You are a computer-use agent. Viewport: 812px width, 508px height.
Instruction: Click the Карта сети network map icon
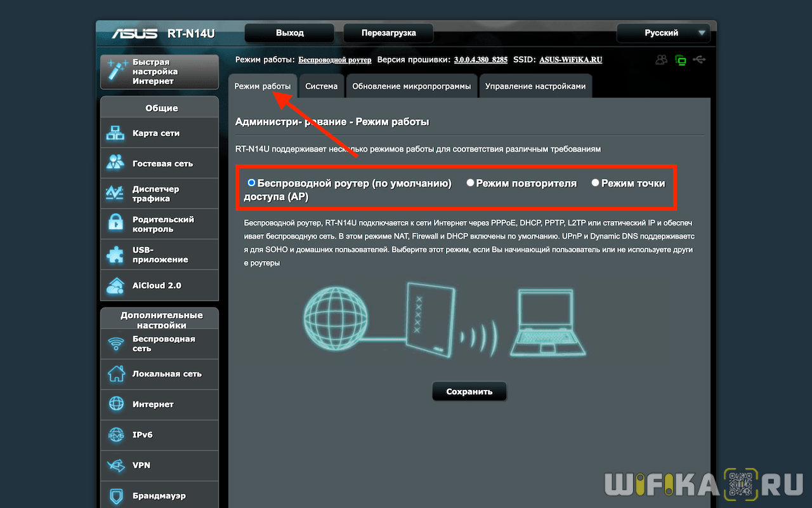pyautogui.click(x=115, y=133)
